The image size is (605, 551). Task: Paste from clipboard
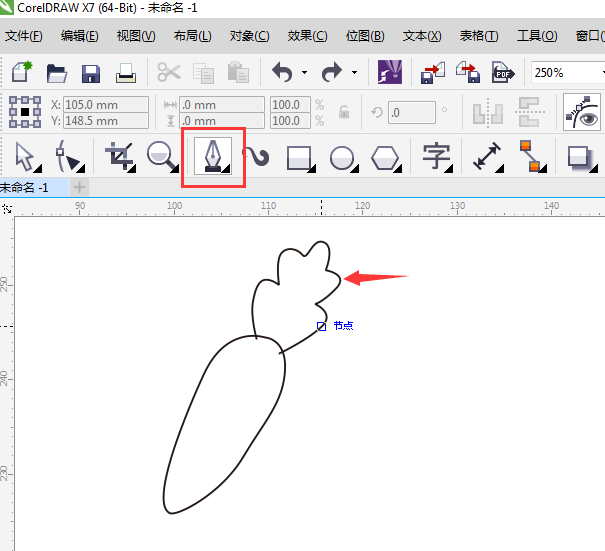238,72
